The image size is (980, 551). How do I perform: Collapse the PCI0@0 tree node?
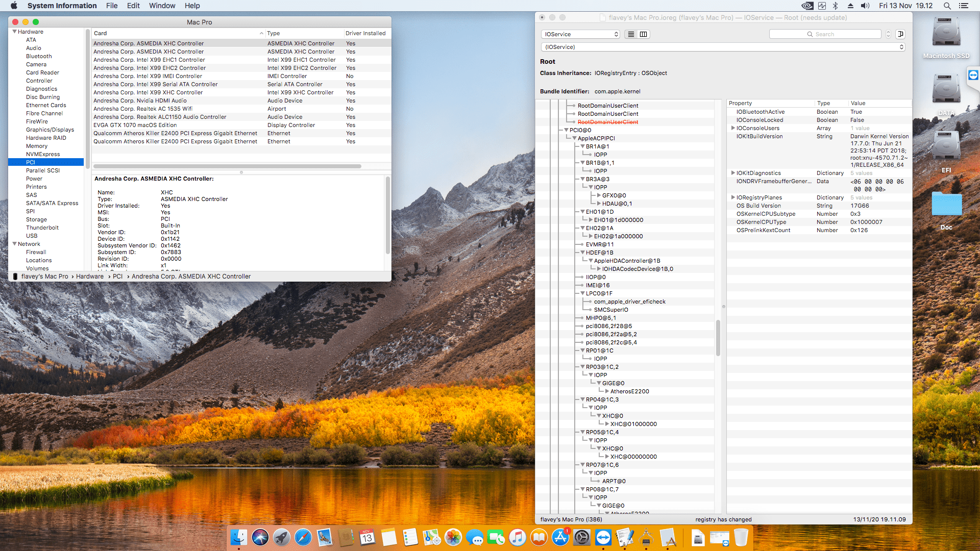click(566, 130)
